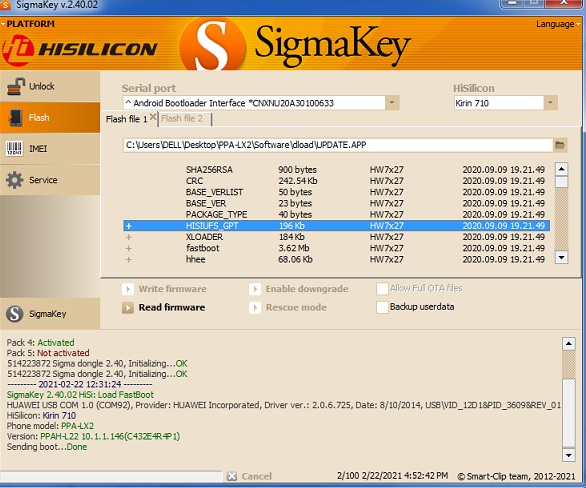Select the CRC row

pos(336,181)
